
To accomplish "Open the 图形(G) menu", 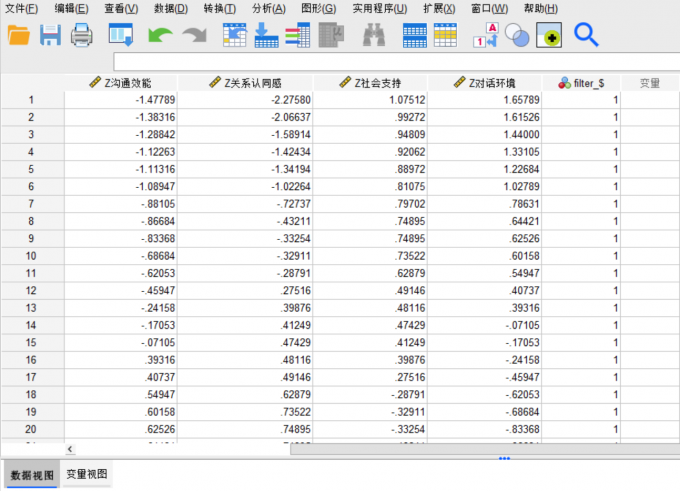I will tap(318, 9).
